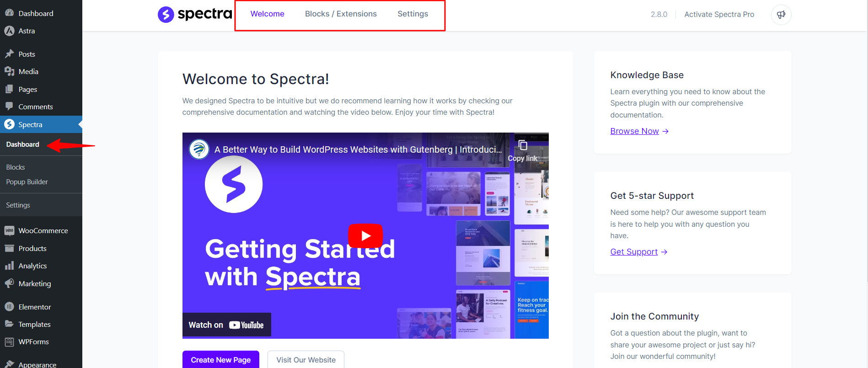Open the Welcome tab
Image resolution: width=868 pixels, height=368 pixels.
click(x=268, y=14)
